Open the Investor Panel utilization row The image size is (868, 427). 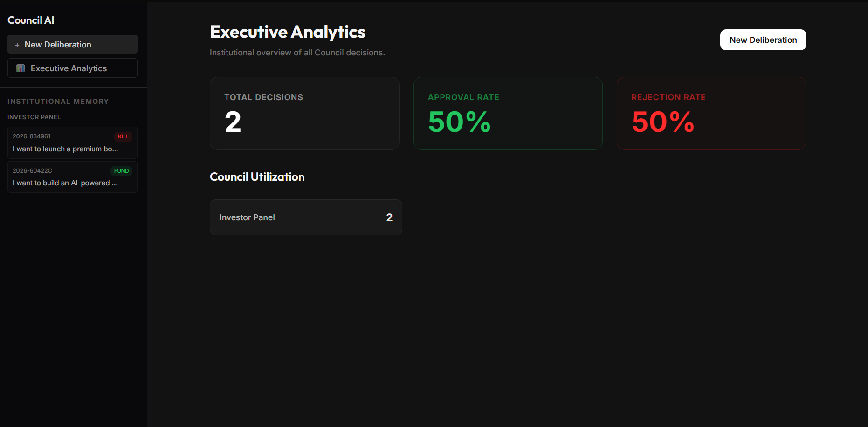(306, 217)
